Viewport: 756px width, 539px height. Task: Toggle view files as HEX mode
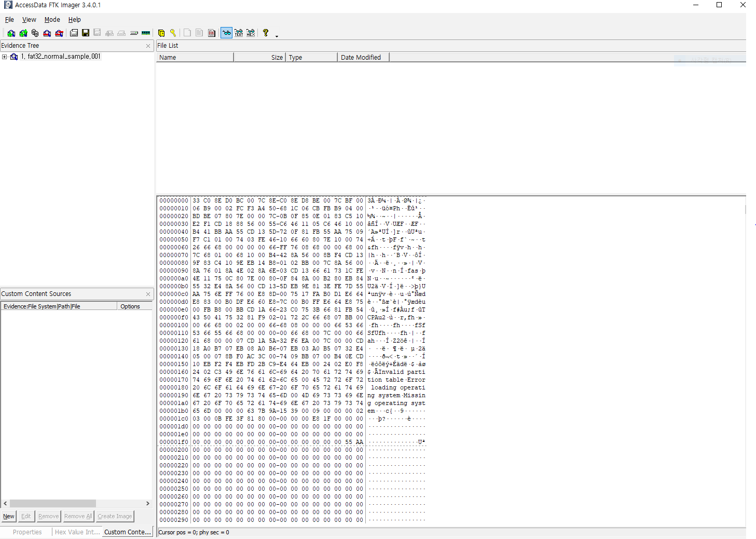pos(251,33)
